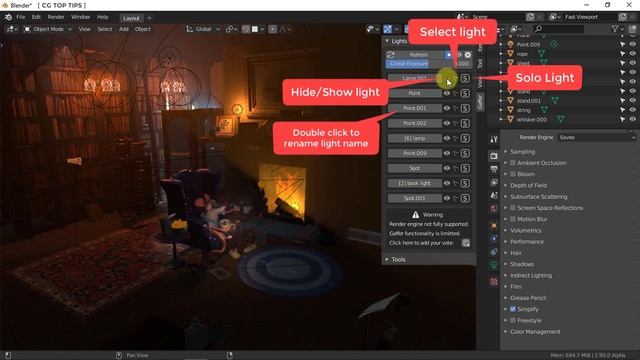Open the Object Constraints properties tab icon
Image resolution: width=640 pixels, height=360 pixels.
coord(494,252)
